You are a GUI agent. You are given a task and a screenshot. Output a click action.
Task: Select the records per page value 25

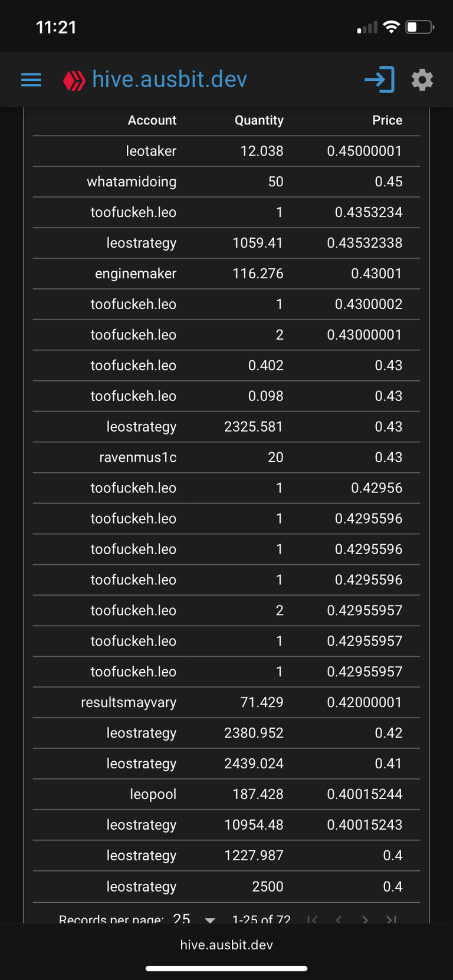coord(182,919)
